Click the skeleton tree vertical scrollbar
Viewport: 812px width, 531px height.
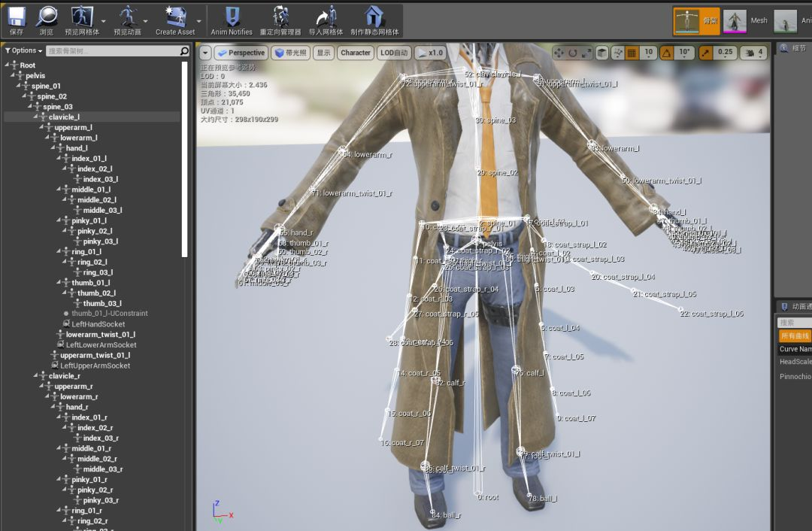tap(185, 158)
